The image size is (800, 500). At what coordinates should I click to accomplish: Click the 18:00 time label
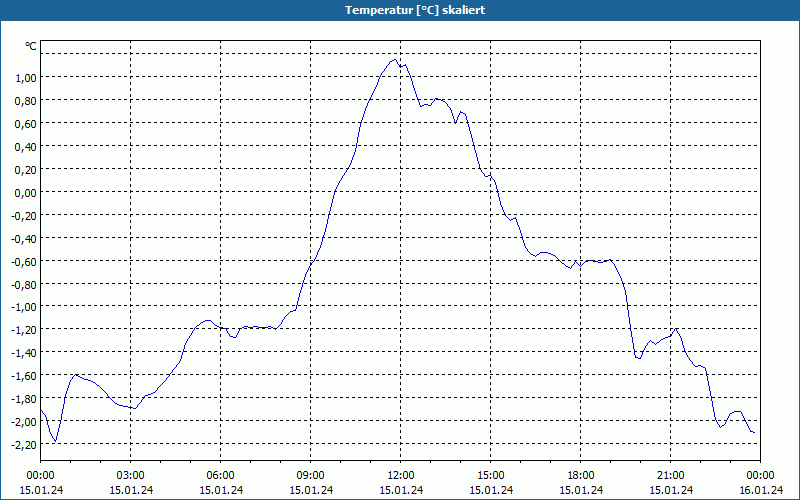581,476
